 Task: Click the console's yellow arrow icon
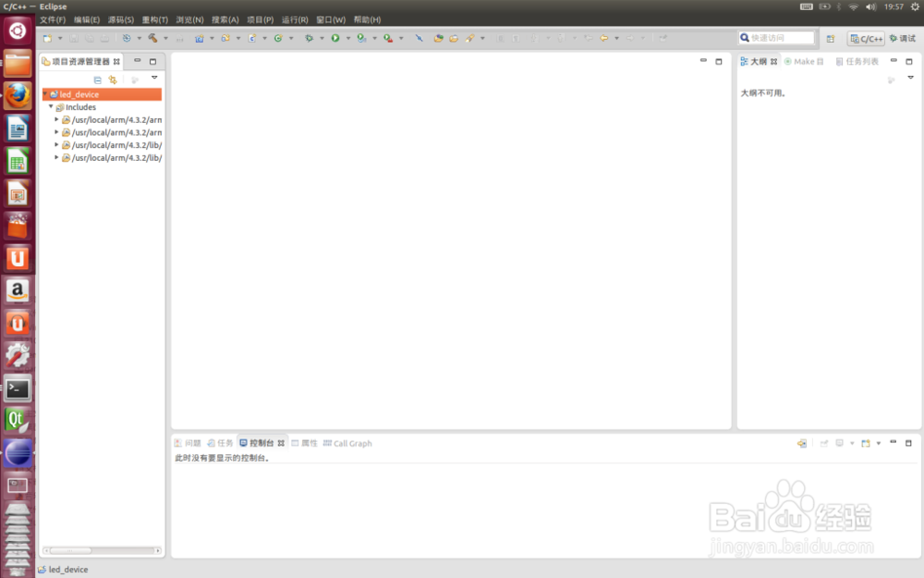click(x=802, y=443)
